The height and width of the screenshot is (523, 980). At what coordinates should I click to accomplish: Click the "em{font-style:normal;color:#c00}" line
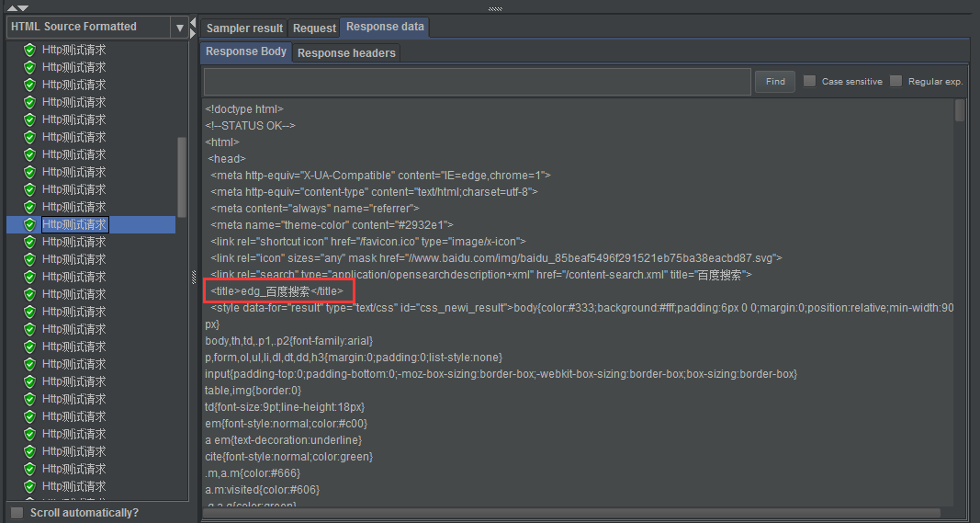click(x=287, y=424)
